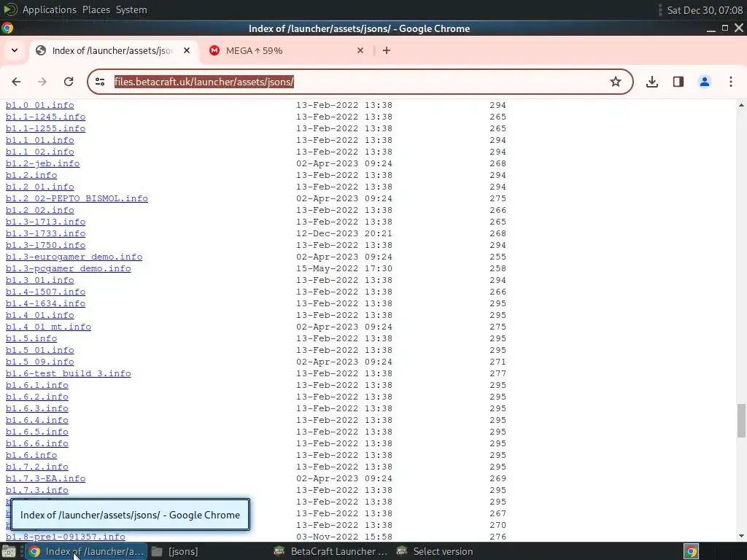The image size is (747, 560).
Task: Open the b1.7.2.info link
Action: [x=37, y=467]
